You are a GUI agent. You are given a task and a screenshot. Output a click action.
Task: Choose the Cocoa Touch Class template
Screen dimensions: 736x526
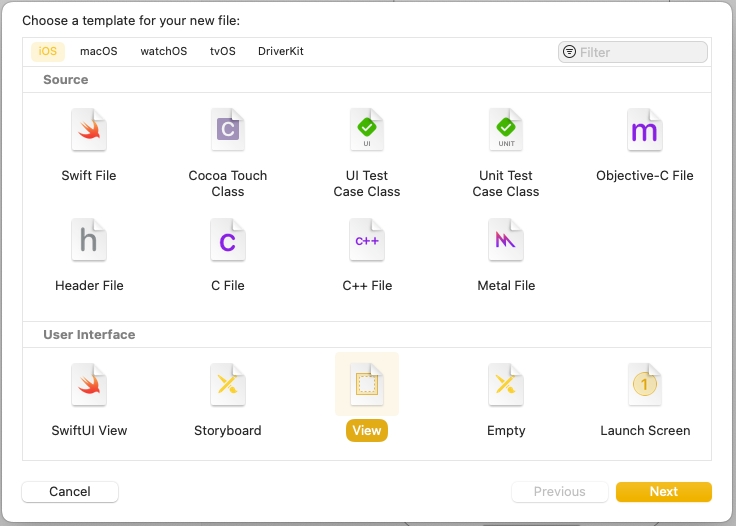coord(228,132)
